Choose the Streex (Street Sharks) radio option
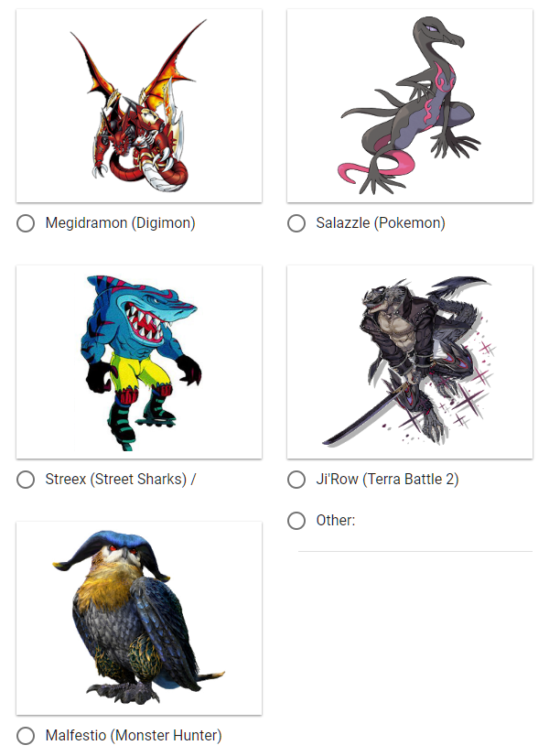 [26, 480]
